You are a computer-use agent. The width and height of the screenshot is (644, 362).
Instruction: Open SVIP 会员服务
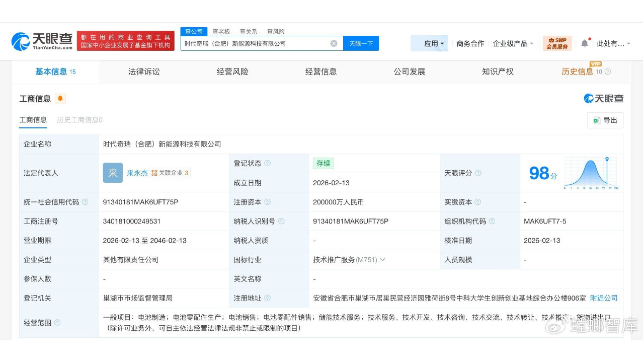[557, 43]
